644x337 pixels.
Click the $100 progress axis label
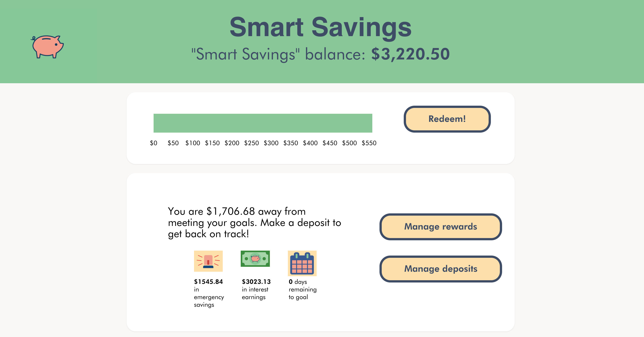pyautogui.click(x=193, y=143)
